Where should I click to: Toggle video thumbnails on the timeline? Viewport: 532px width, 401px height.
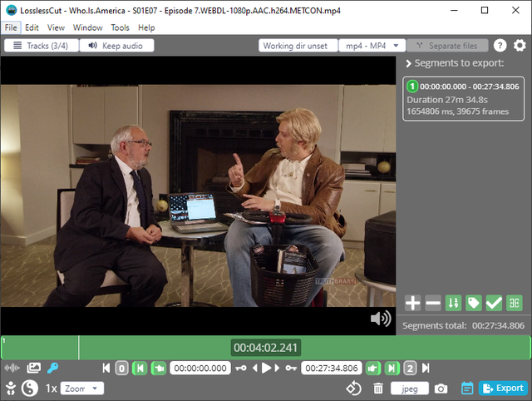[x=33, y=368]
